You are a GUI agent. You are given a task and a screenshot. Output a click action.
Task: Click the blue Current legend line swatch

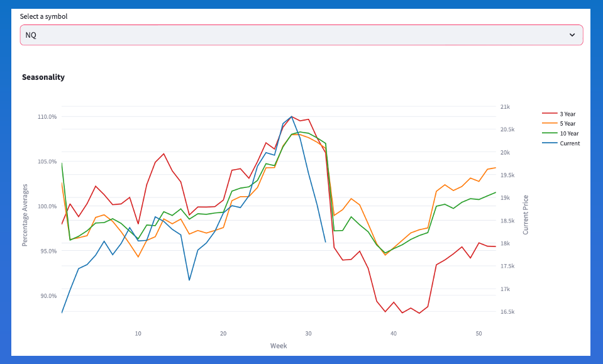549,143
